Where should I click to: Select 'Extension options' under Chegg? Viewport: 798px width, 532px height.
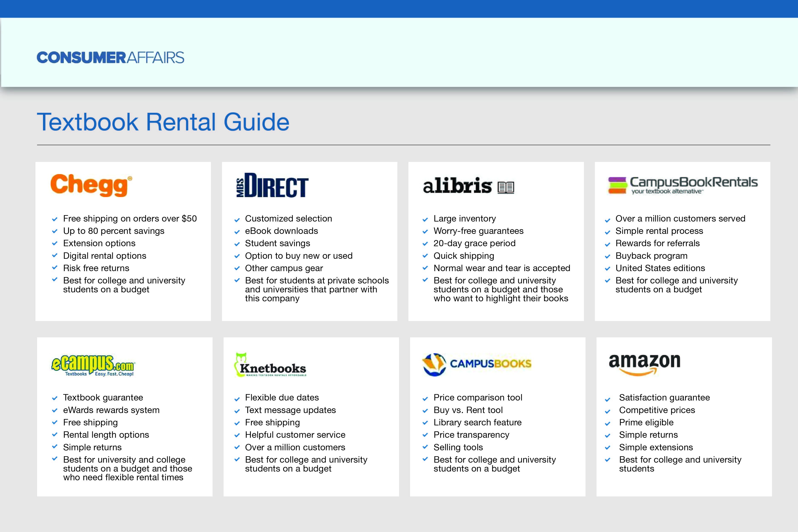pyautogui.click(x=99, y=243)
